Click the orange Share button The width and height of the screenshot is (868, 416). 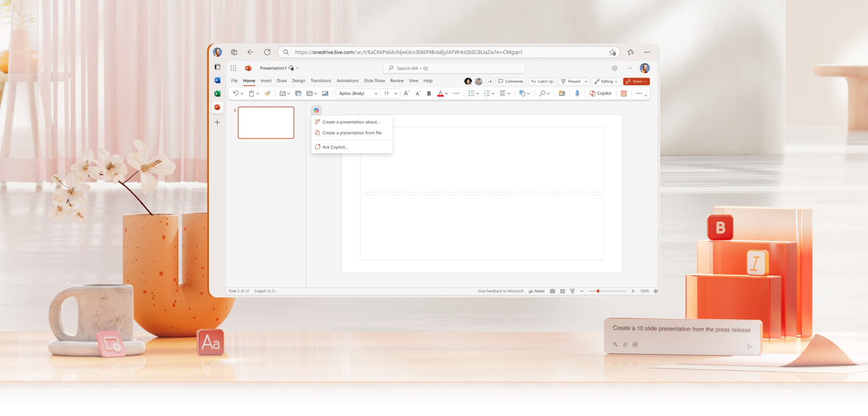click(636, 82)
